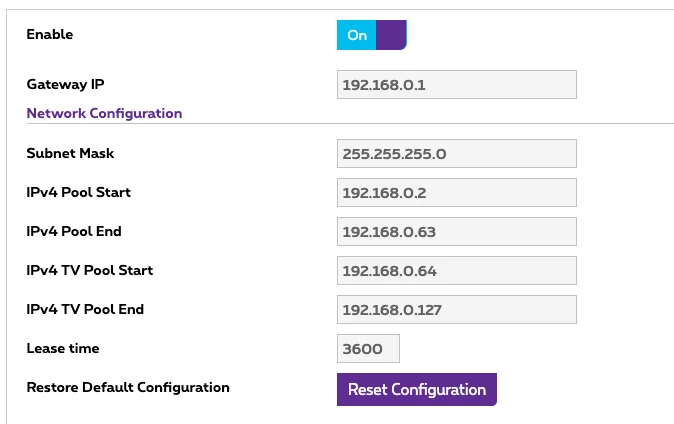674x424 pixels.
Task: Click into the IPv4 Pool End field
Action: point(457,232)
